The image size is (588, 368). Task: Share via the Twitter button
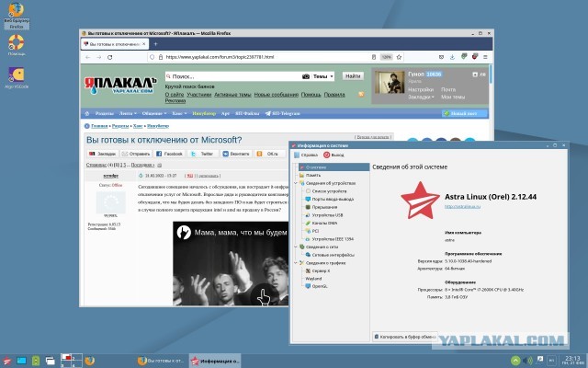(202, 154)
